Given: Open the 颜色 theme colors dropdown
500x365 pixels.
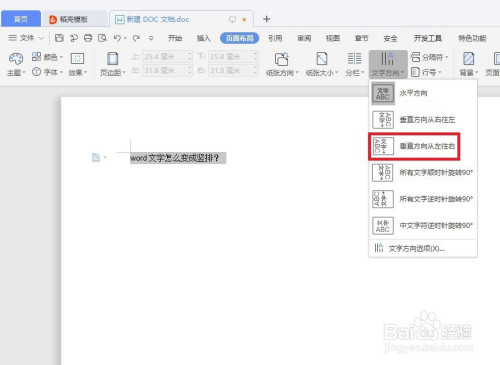Looking at the screenshot, I should (x=47, y=57).
